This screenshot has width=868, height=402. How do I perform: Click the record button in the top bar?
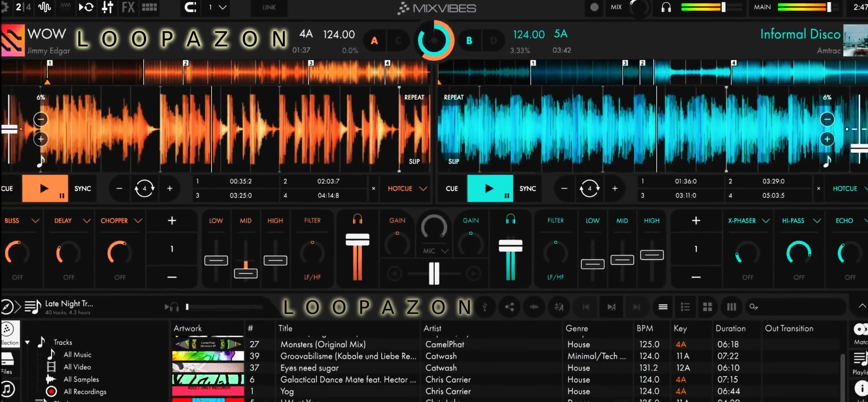(594, 7)
